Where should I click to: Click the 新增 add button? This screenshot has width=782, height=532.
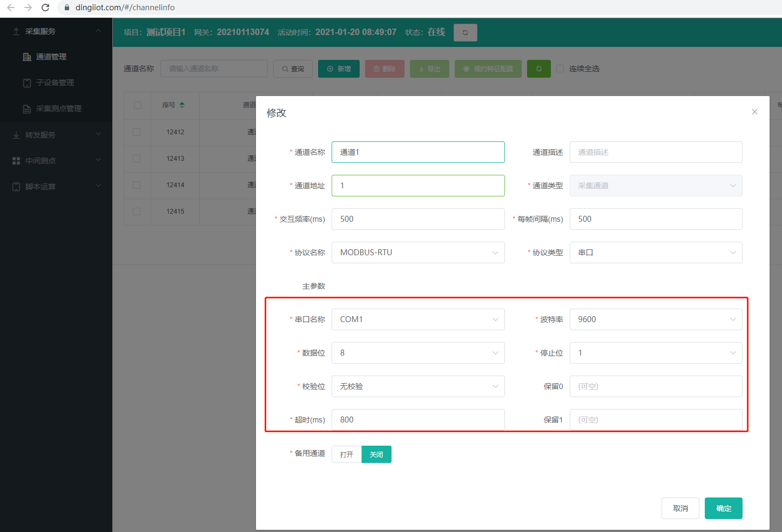(339, 69)
